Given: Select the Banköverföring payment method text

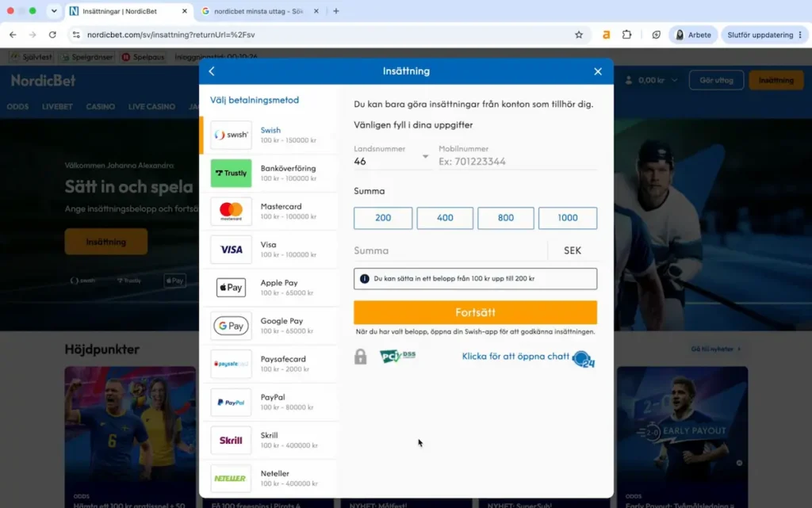Looking at the screenshot, I should [x=288, y=169].
